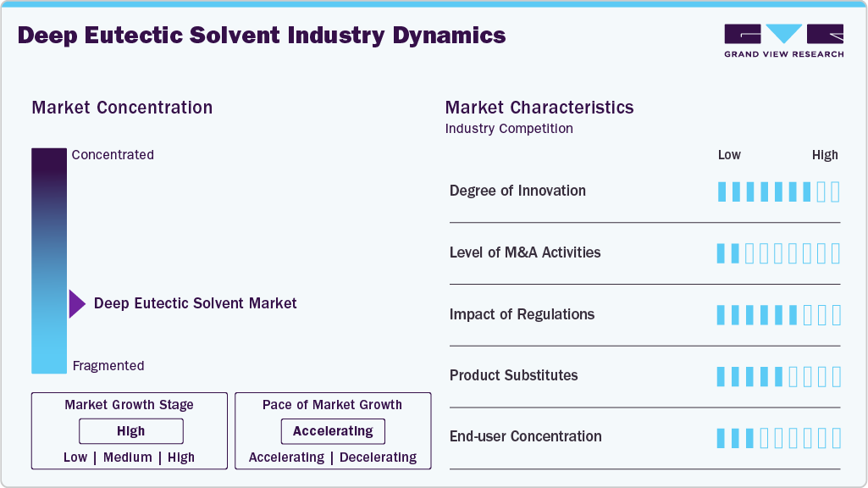Viewport: 868px width, 488px height.
Task: Click the Level of M&A Activities rating bar
Action: (x=778, y=253)
